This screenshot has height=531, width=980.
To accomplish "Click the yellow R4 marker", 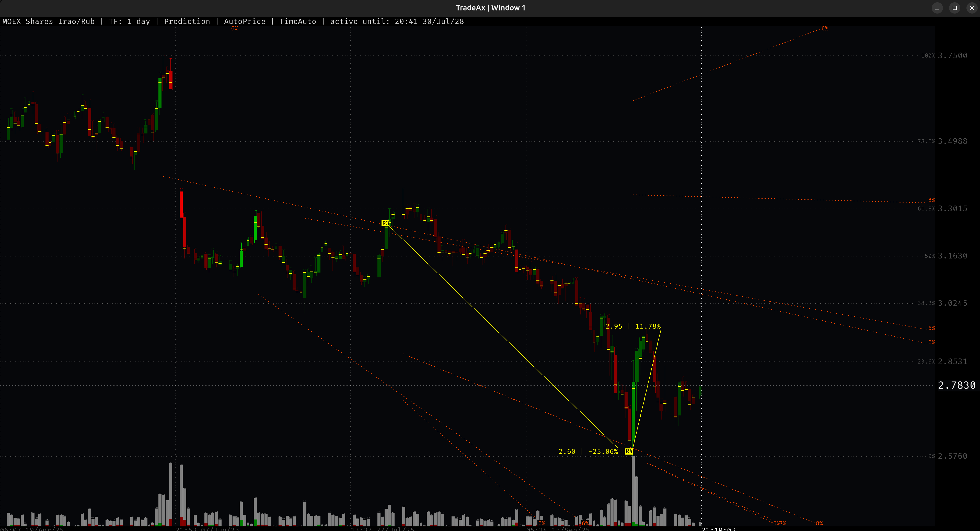I will 628,451.
